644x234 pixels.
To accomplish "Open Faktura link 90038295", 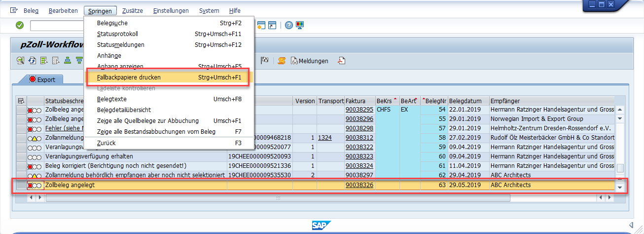I will (359, 110).
